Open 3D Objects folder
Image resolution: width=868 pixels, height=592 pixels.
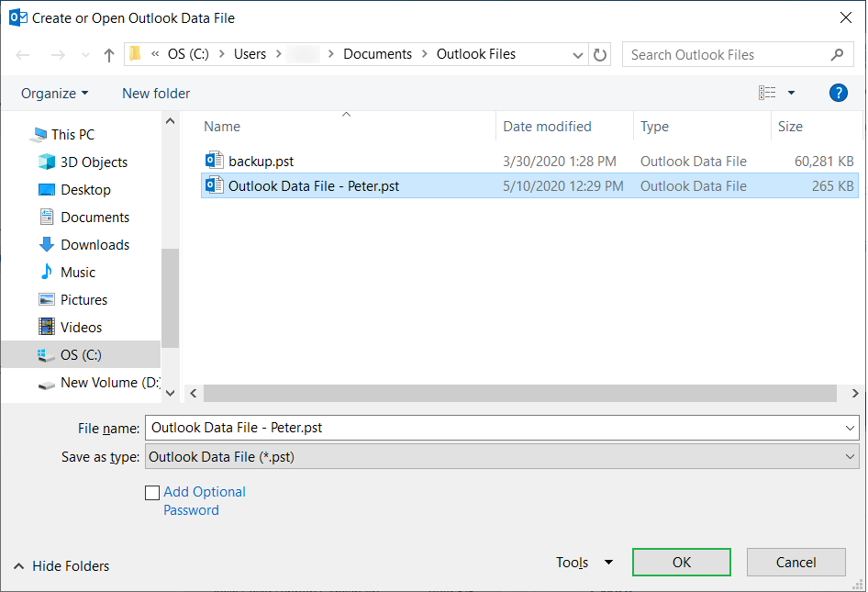[x=95, y=162]
